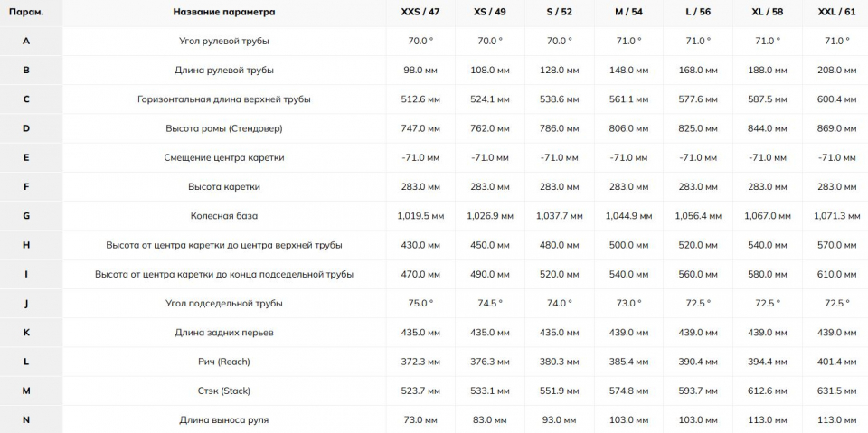Image resolution: width=868 pixels, height=433 pixels.
Task: Select the 98.0 мм head tube length cell
Action: point(420,71)
